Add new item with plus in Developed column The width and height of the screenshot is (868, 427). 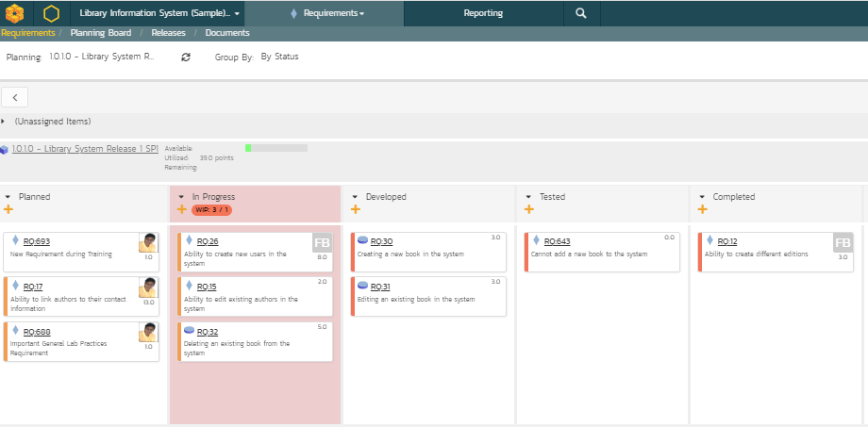355,209
